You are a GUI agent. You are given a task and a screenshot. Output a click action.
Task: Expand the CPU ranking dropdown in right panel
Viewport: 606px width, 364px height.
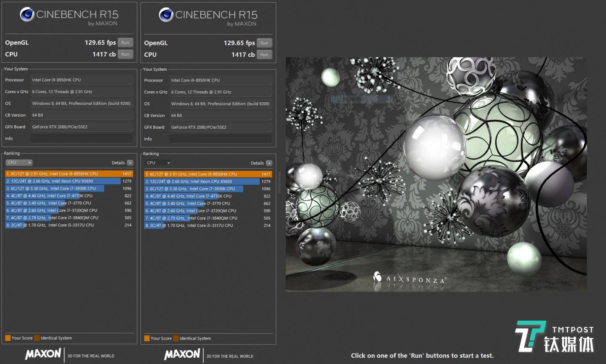(158, 163)
